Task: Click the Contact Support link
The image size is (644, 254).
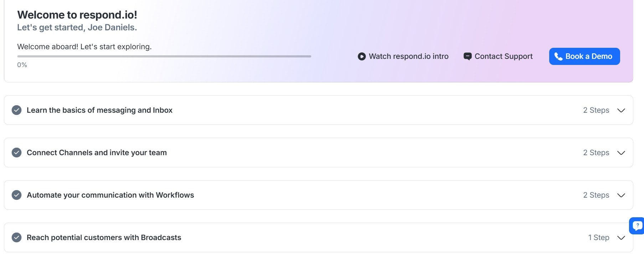Action: (x=503, y=56)
